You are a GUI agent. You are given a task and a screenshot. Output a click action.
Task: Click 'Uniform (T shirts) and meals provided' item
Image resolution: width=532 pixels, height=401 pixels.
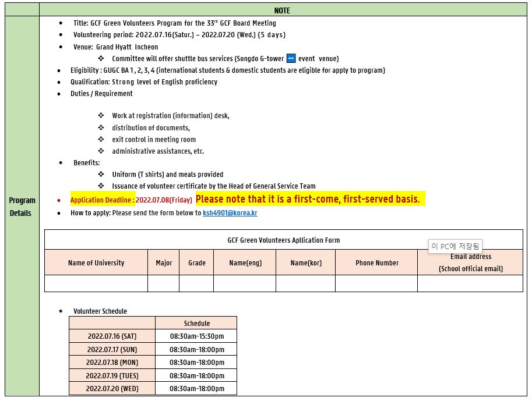coord(168,175)
